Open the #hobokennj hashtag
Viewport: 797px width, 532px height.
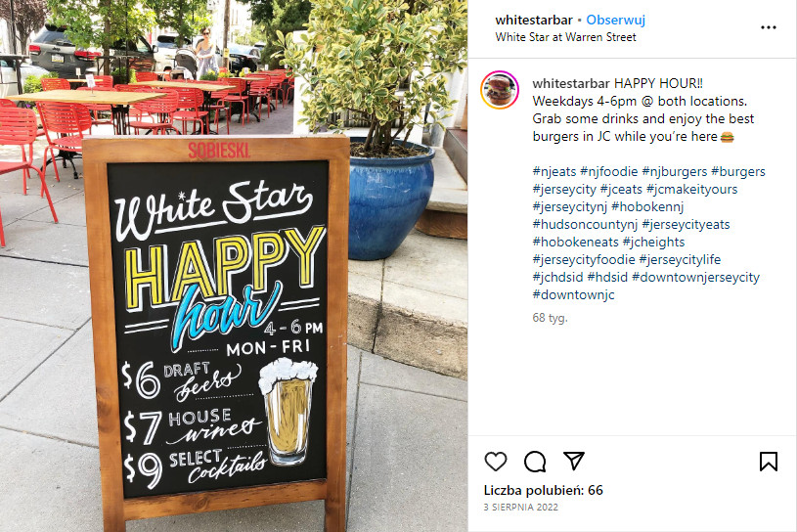(647, 206)
